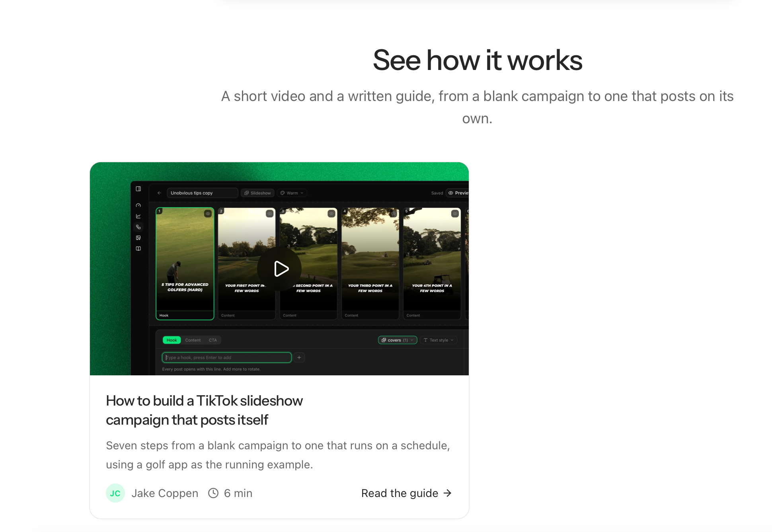Click the Slideshow type button
The image size is (772, 532).
coord(257,193)
